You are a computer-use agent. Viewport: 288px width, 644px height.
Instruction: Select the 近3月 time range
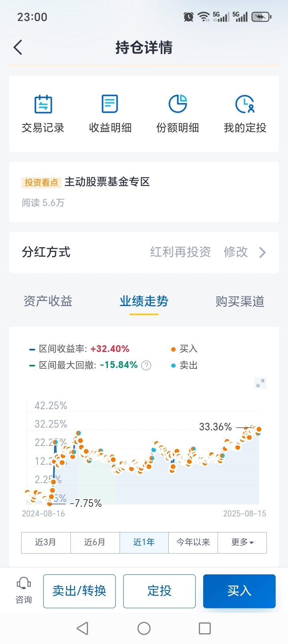[x=46, y=542]
